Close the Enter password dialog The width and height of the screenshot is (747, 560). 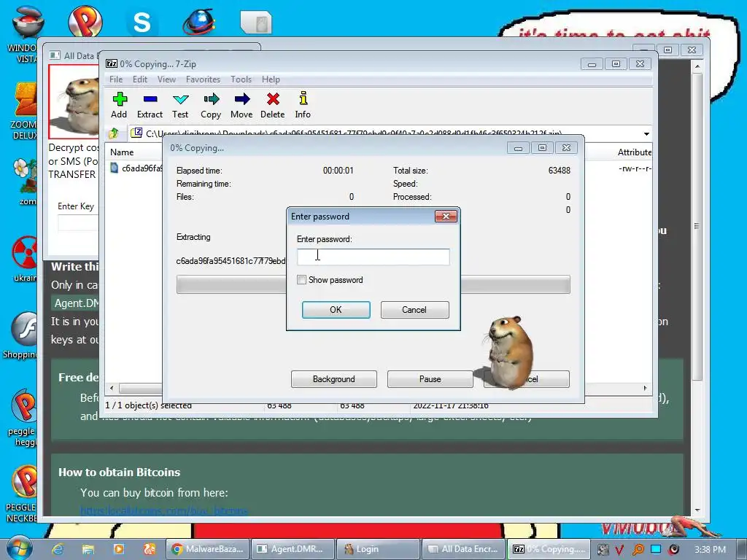click(x=446, y=217)
